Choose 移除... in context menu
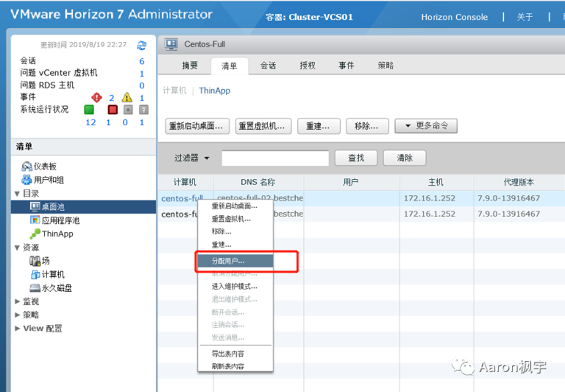 tap(236, 231)
